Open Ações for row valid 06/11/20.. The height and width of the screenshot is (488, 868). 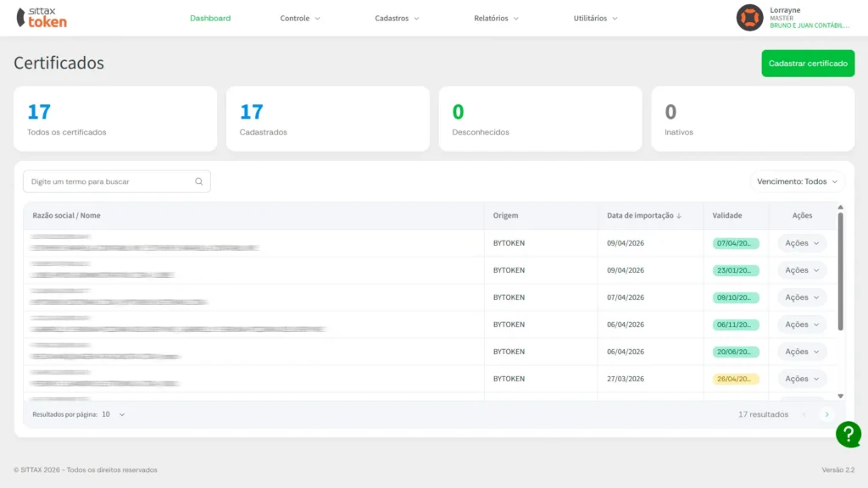pyautogui.click(x=802, y=324)
